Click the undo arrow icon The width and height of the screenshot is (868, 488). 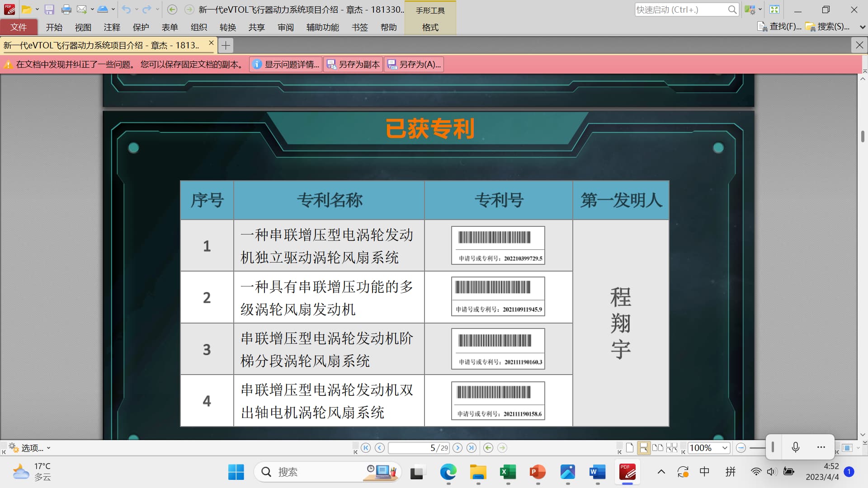click(126, 9)
